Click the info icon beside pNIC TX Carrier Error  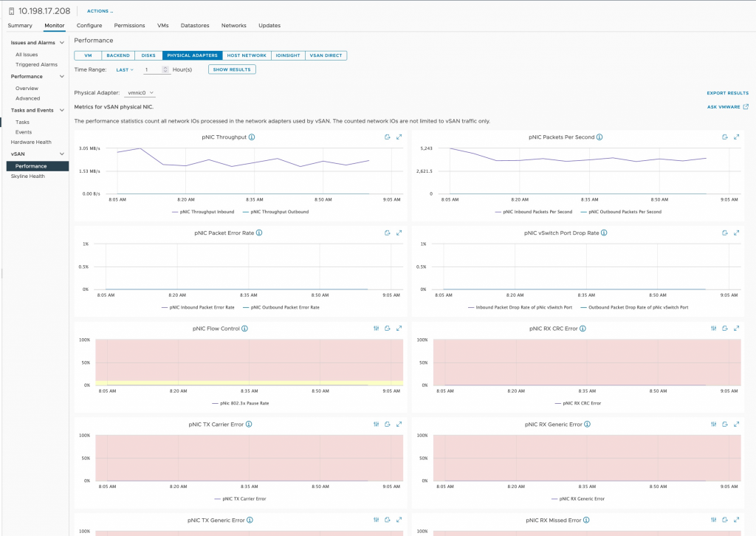click(x=249, y=425)
